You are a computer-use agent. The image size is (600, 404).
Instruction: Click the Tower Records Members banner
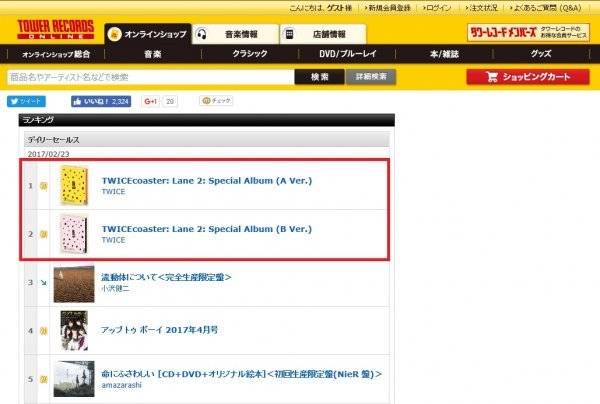[x=528, y=32]
